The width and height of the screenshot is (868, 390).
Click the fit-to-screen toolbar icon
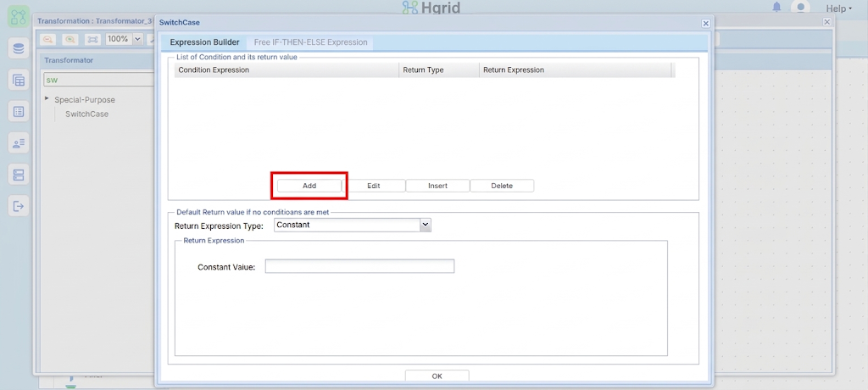coord(92,39)
